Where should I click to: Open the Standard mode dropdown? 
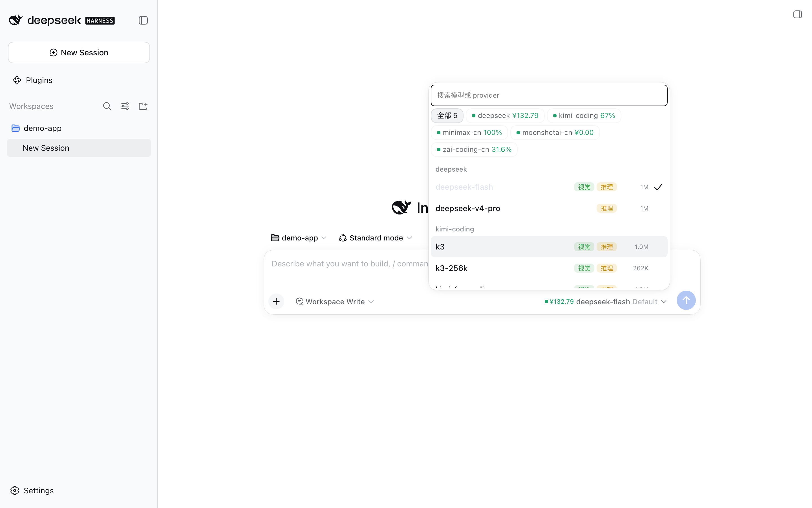375,238
